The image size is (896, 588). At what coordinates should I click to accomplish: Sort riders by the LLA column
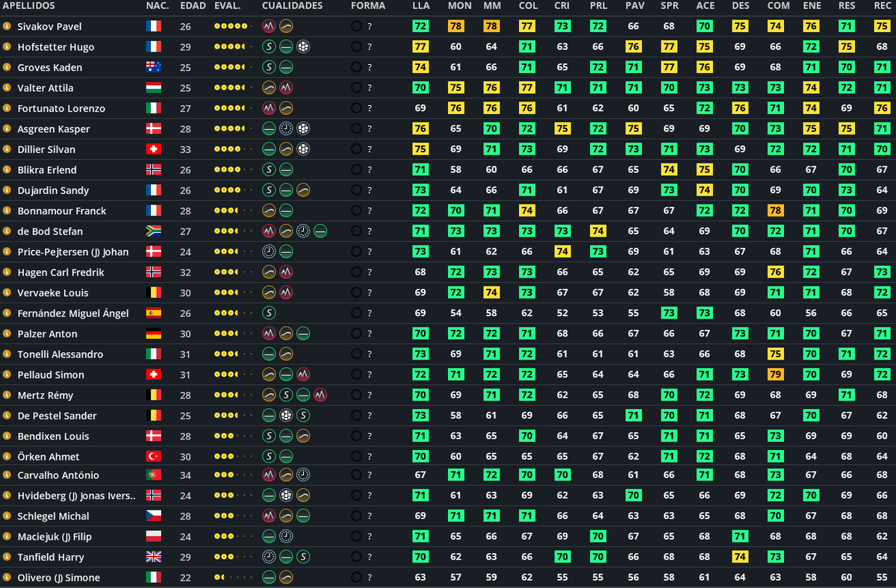click(x=420, y=6)
